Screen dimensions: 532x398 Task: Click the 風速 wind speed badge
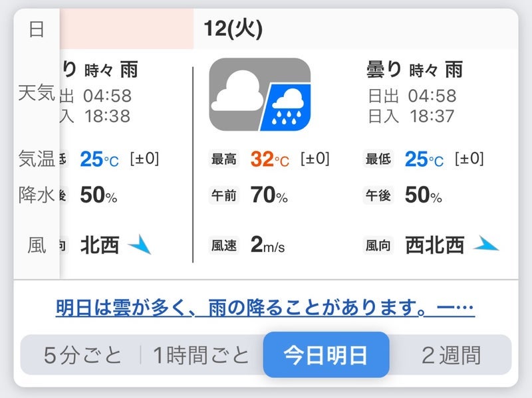pyautogui.click(x=223, y=246)
